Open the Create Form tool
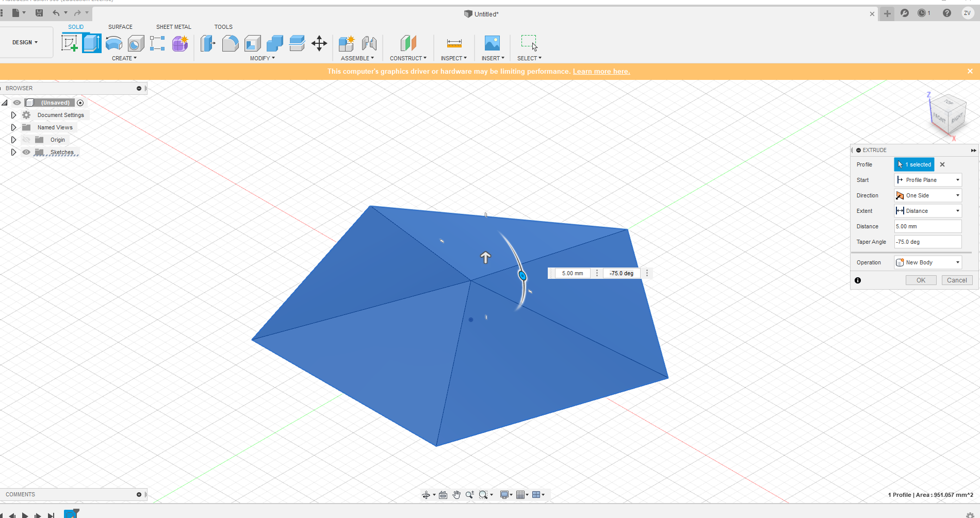This screenshot has height=518, width=980. [x=180, y=43]
